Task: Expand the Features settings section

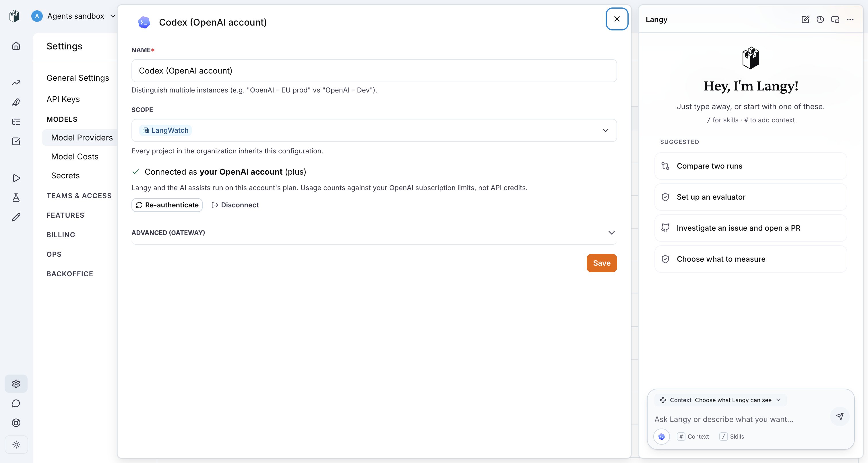Action: (65, 215)
